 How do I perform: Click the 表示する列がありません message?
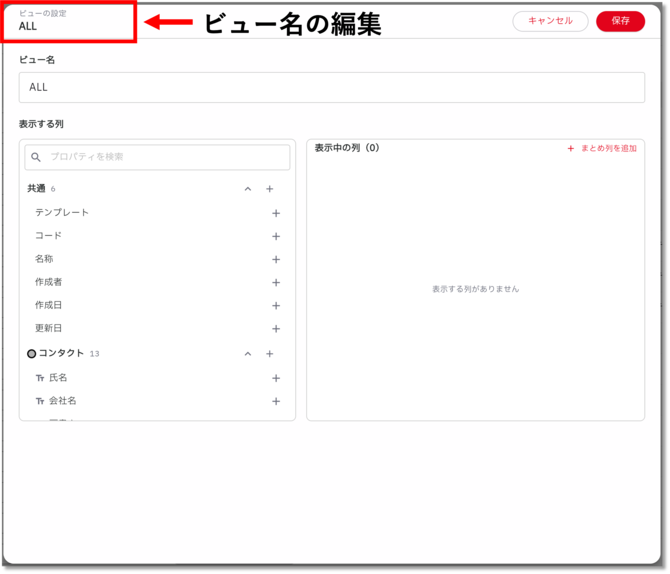476,289
